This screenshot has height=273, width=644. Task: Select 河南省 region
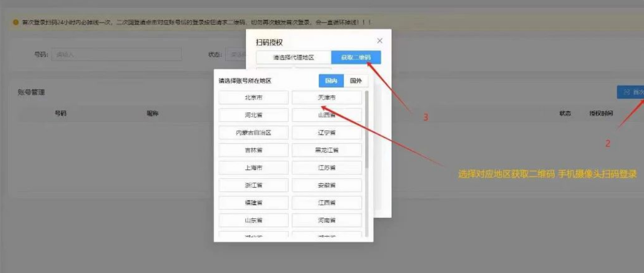327,220
